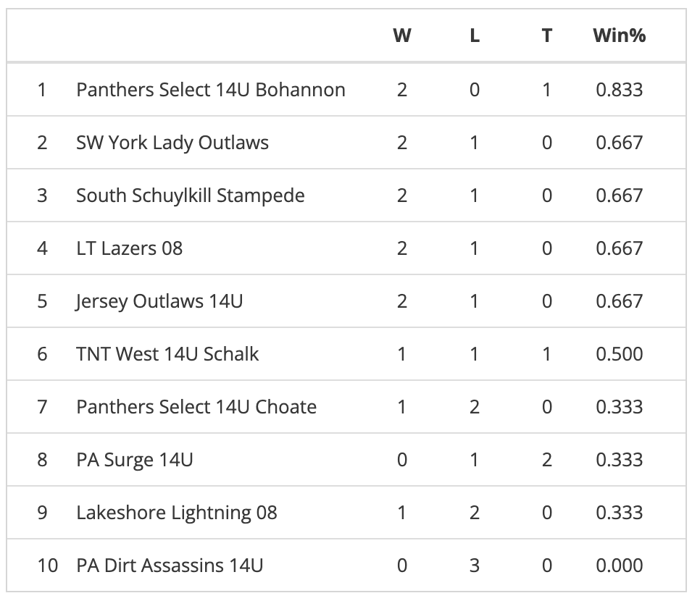Screen dimensions: 700x601
Task: Click the L column header
Action: (x=475, y=35)
